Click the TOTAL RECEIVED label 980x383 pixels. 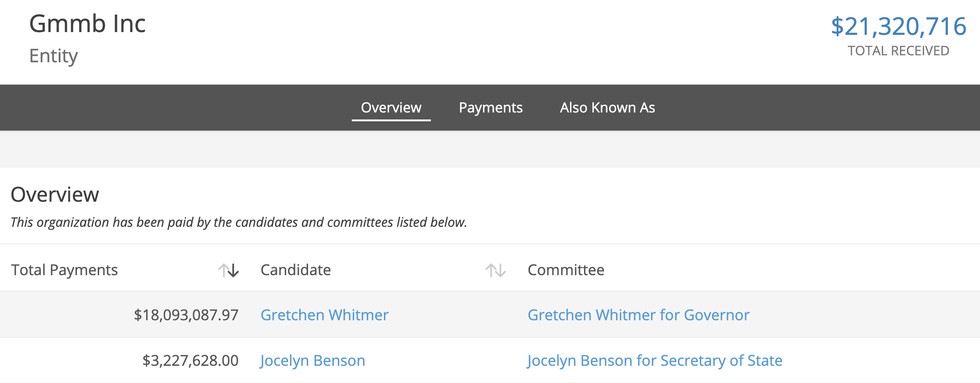(898, 51)
